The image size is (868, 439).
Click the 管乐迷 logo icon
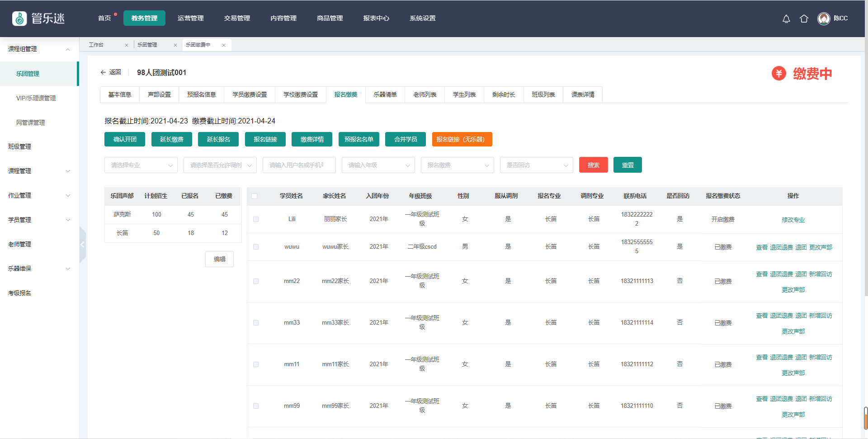pyautogui.click(x=19, y=19)
